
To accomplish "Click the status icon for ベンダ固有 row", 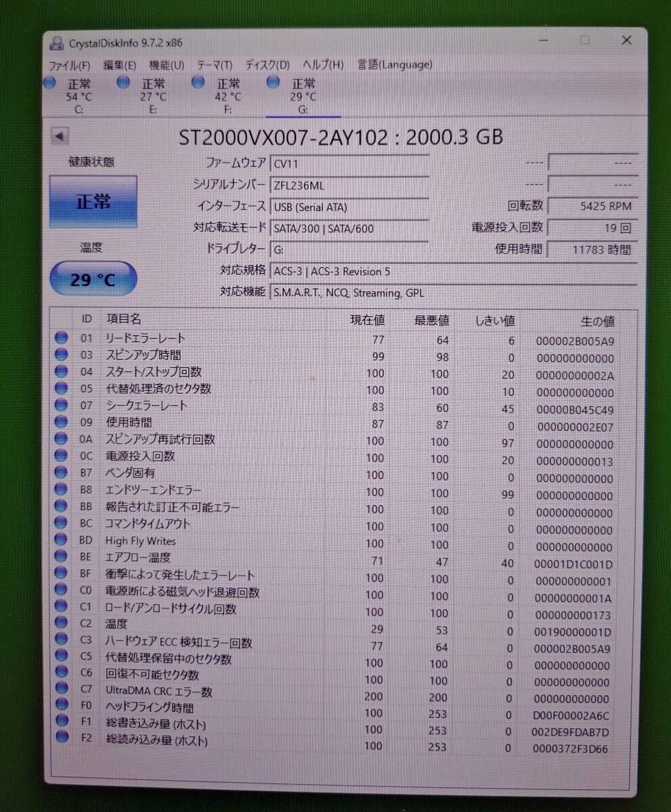I will 61,472.
